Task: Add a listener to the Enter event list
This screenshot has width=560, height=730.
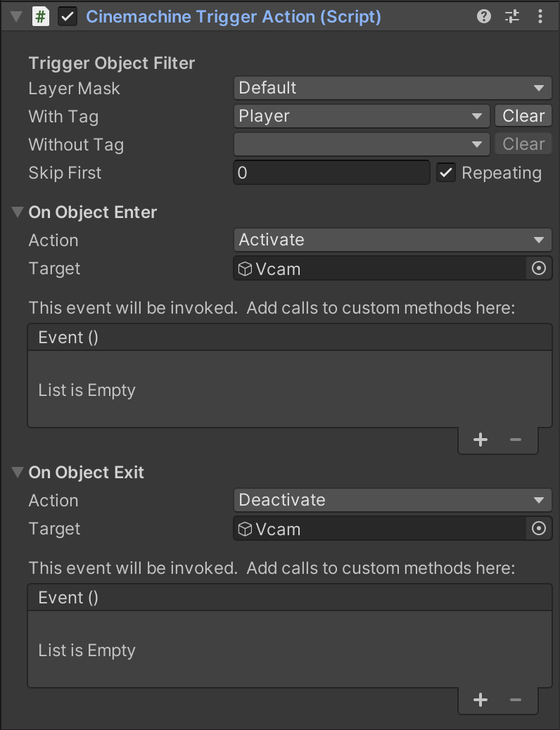Action: point(481,440)
